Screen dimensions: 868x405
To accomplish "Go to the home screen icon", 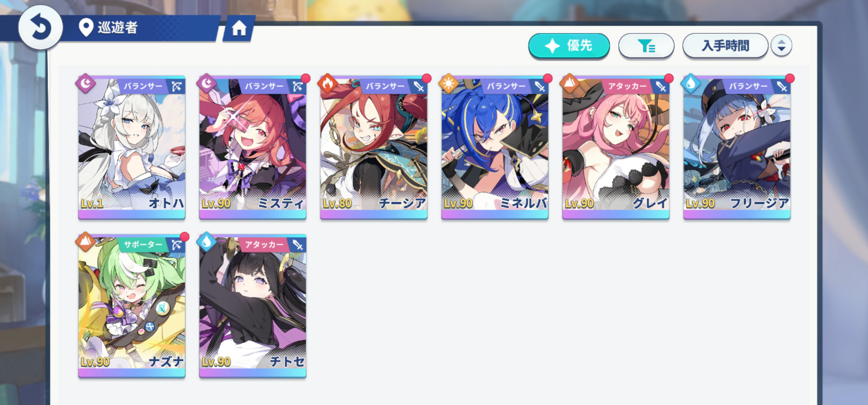I will point(239,28).
